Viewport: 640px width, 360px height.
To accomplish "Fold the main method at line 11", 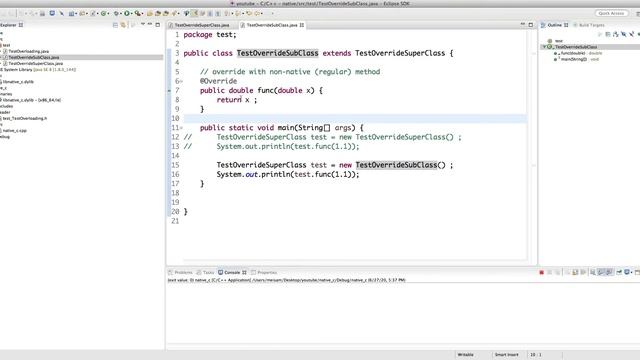I will (x=181, y=128).
